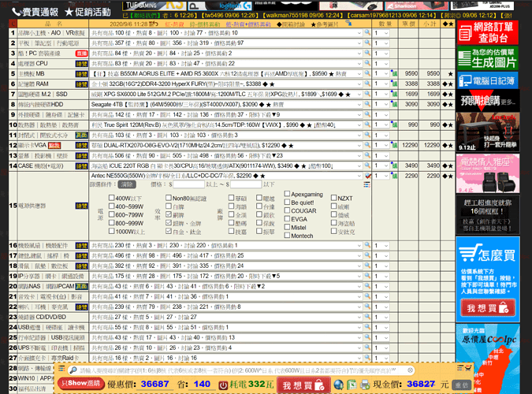Screen dimensions: 532x394
Task: Uncheck the 銅牌 efficiency checkbox
Action: click(169, 214)
